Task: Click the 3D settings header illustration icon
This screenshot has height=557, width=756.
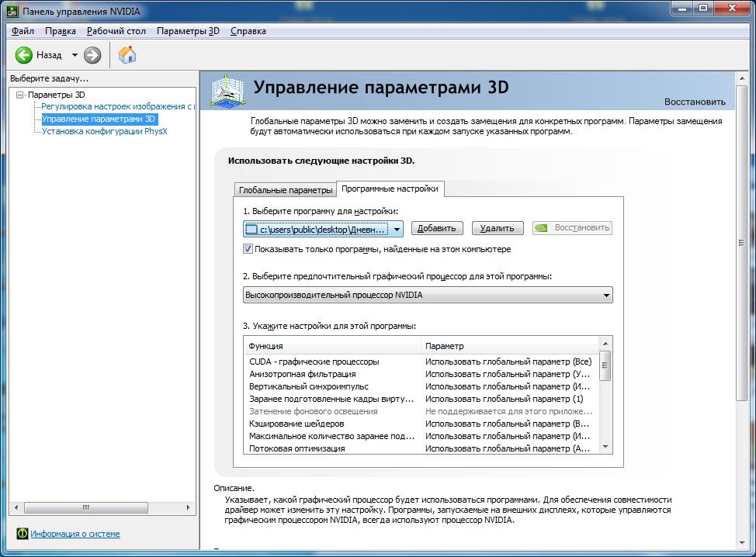Action: [227, 90]
